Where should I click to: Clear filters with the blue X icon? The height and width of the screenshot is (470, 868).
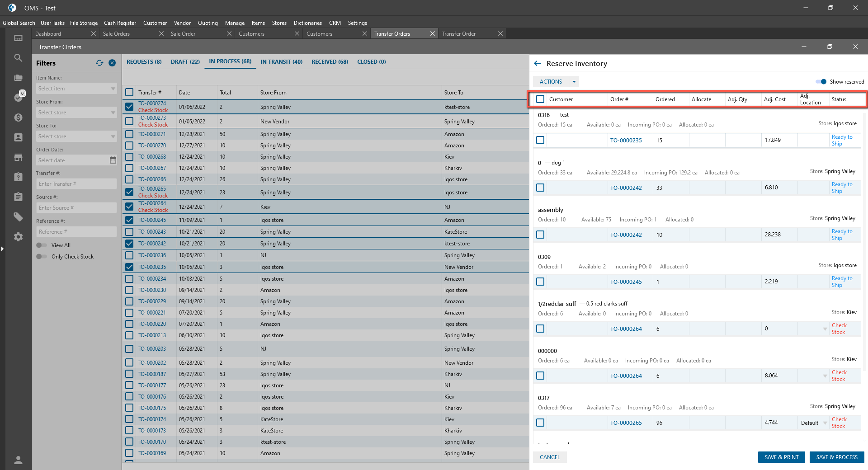tap(112, 63)
